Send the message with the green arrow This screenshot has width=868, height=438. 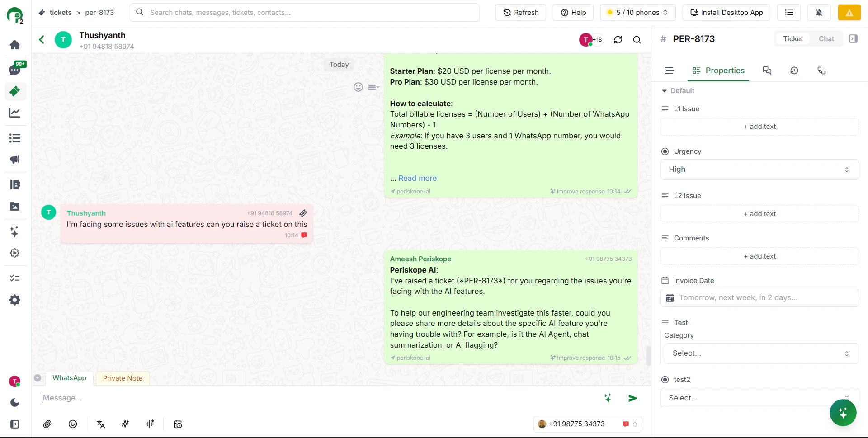[632, 398]
